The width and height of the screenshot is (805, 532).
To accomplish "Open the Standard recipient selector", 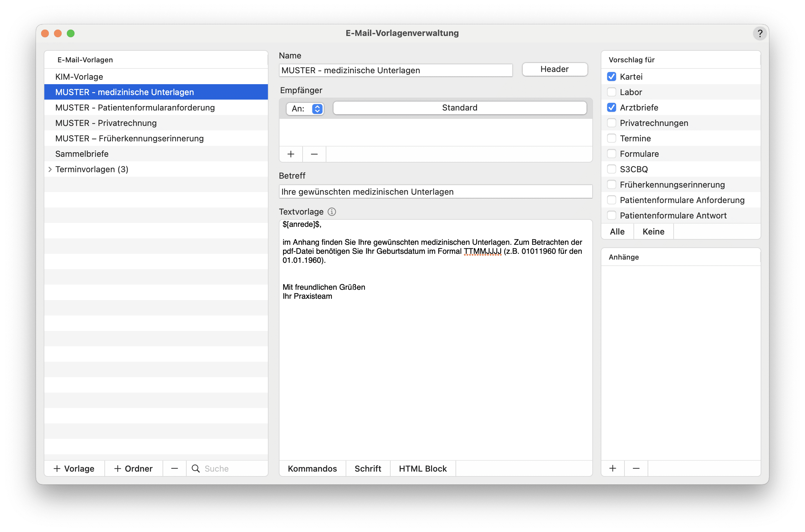I will pos(459,108).
